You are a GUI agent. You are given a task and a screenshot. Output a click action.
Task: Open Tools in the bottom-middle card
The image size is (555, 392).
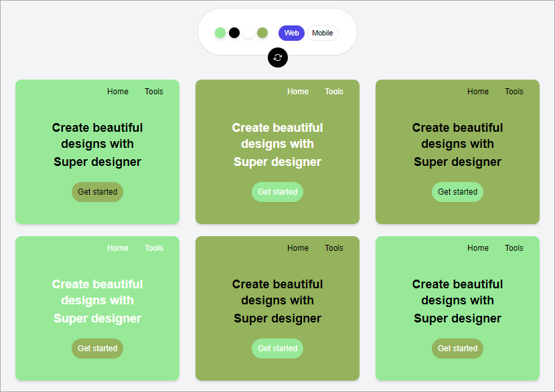pyautogui.click(x=334, y=248)
